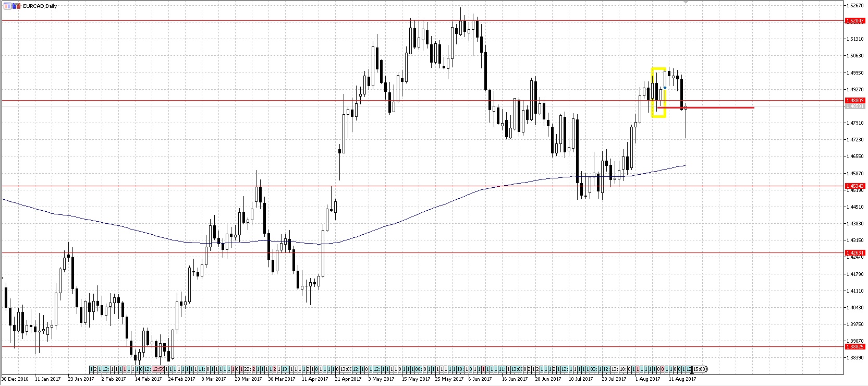This screenshot has width=868, height=386.
Task: Click the 03: event marker near 20 Jul
Action: point(593,369)
